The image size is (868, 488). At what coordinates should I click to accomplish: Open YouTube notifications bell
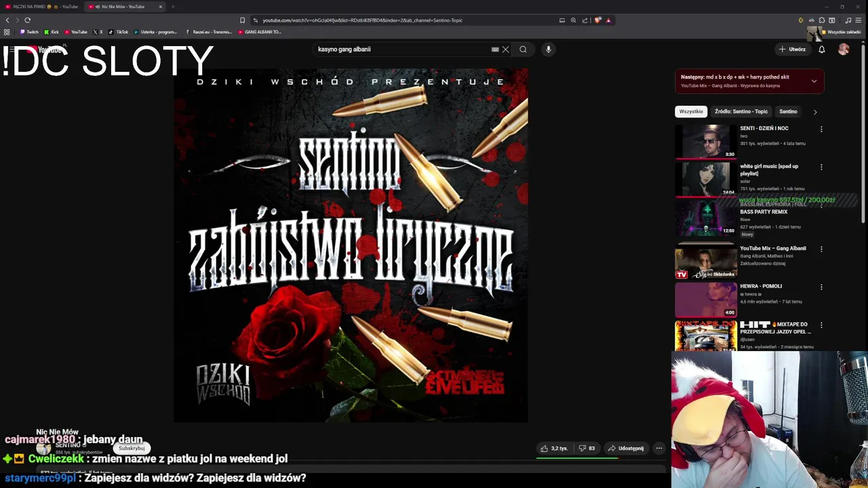821,49
